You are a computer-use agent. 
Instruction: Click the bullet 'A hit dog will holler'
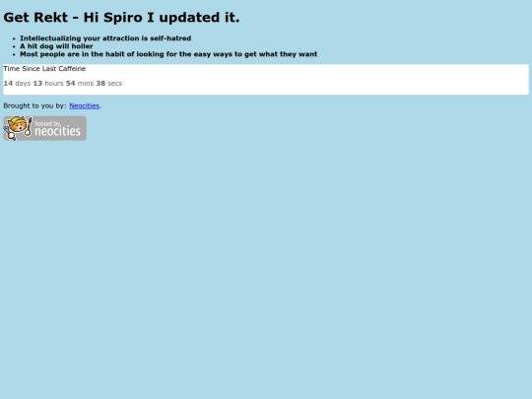click(56, 46)
